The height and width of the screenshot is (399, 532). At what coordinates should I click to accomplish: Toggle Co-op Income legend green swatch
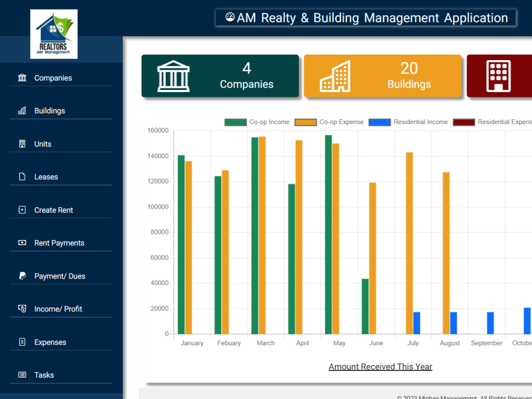[x=236, y=122]
